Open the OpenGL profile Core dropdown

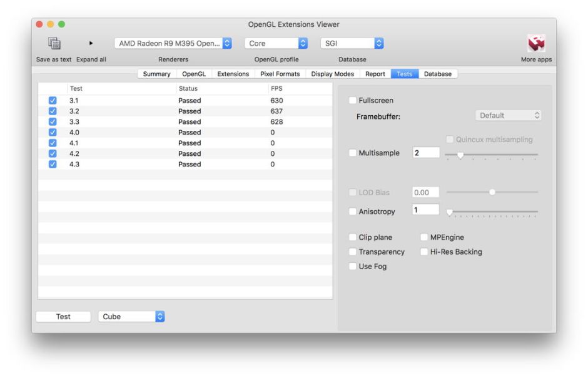click(276, 44)
